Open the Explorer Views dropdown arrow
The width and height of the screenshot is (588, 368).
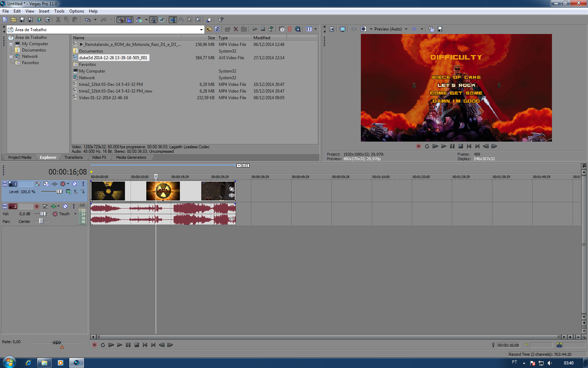tap(315, 29)
